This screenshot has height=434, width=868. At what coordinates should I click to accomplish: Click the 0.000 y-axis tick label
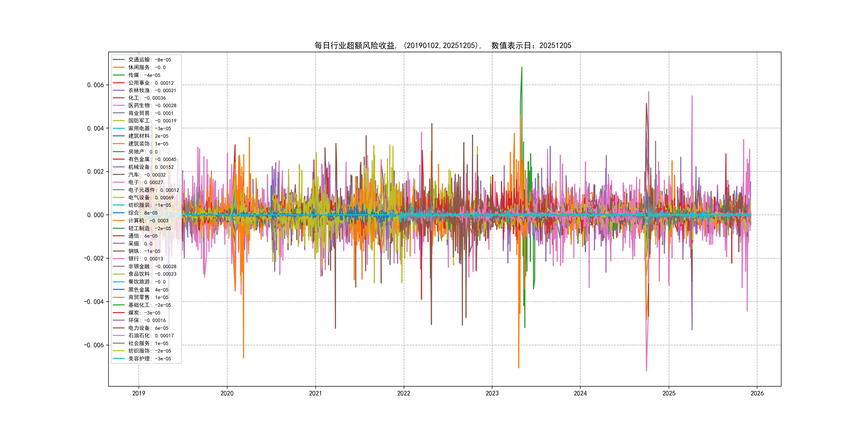point(95,215)
